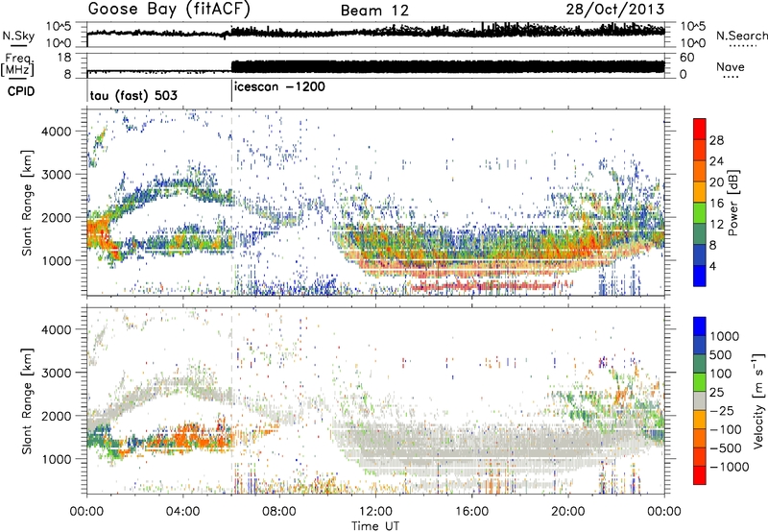Screen dimensions: 768x532
Task: Click the date '28/Oct/2013'
Action: 615,10
